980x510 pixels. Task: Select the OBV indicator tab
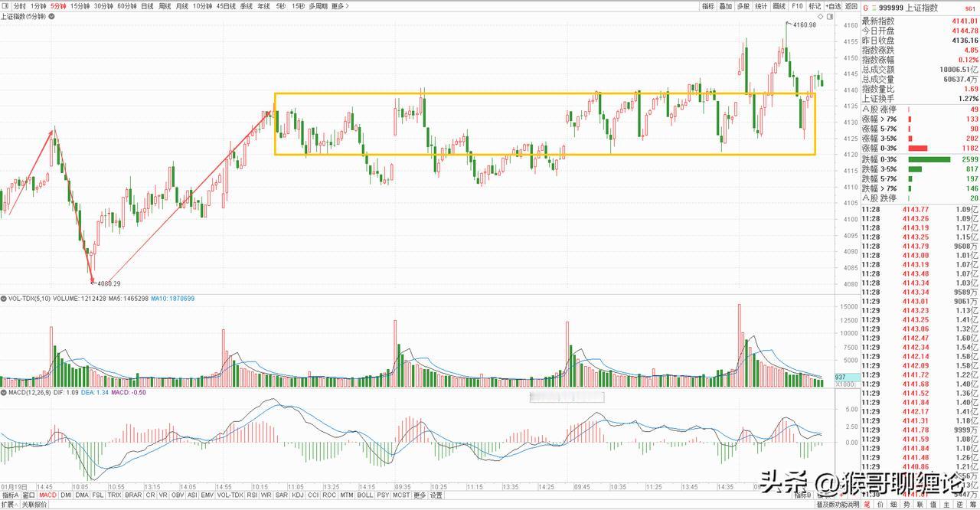(178, 495)
